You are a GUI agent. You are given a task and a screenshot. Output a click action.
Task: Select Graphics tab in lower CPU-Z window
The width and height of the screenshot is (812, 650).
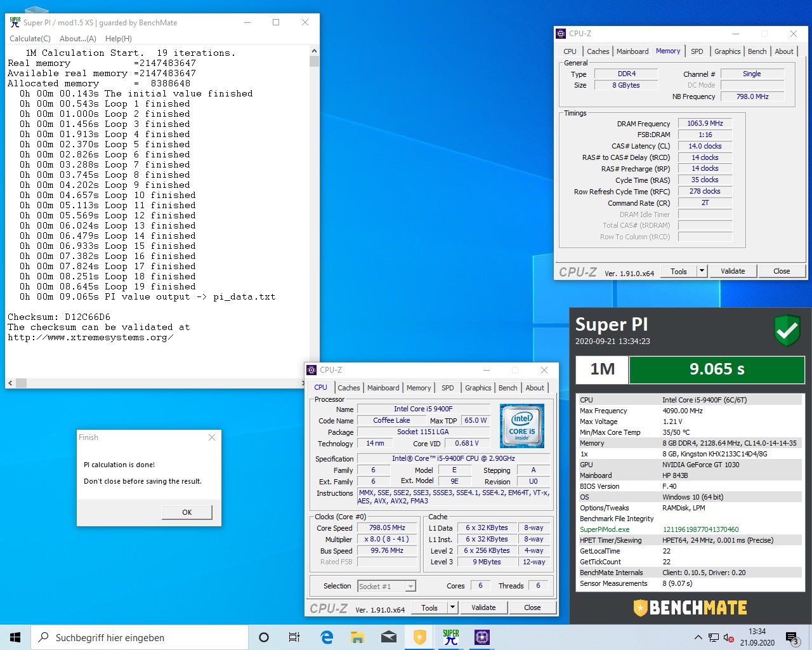tap(478, 388)
